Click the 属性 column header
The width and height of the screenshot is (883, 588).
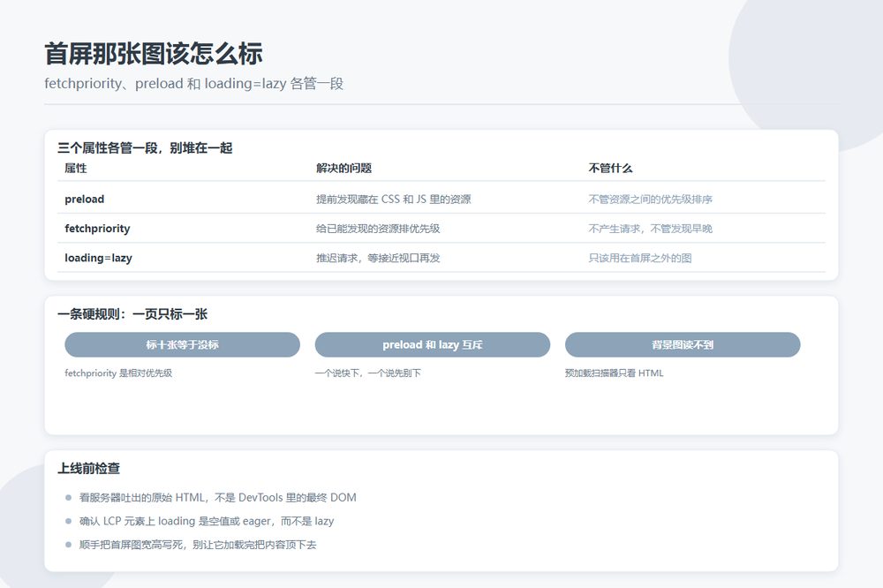75,168
